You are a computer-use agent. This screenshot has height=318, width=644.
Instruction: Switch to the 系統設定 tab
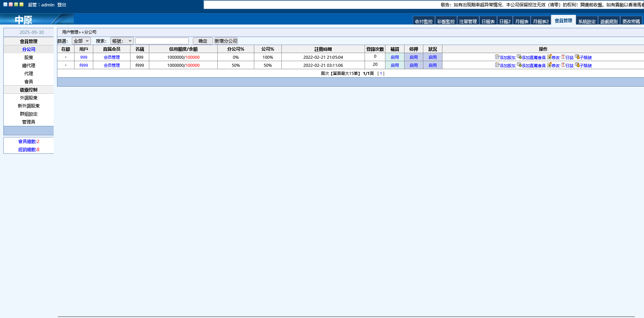tap(587, 21)
